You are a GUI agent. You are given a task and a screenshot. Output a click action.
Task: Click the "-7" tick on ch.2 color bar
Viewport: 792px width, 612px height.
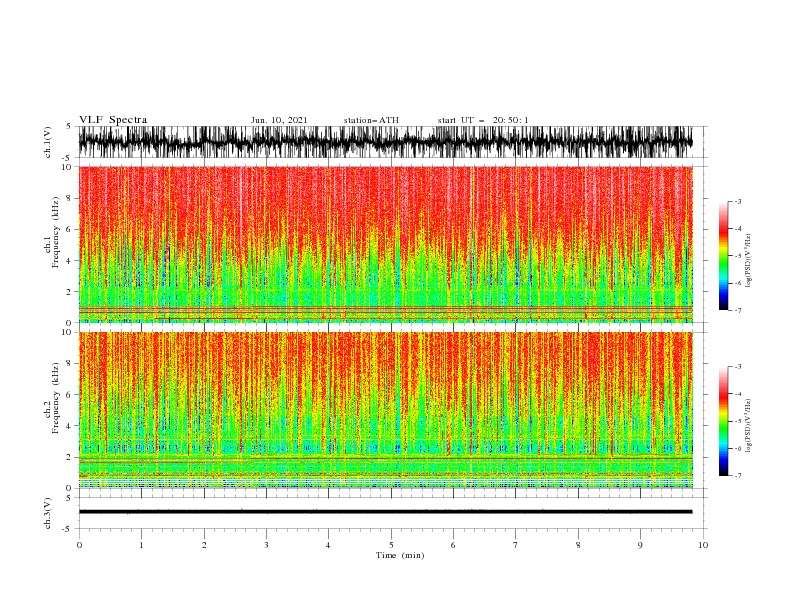[x=738, y=475]
